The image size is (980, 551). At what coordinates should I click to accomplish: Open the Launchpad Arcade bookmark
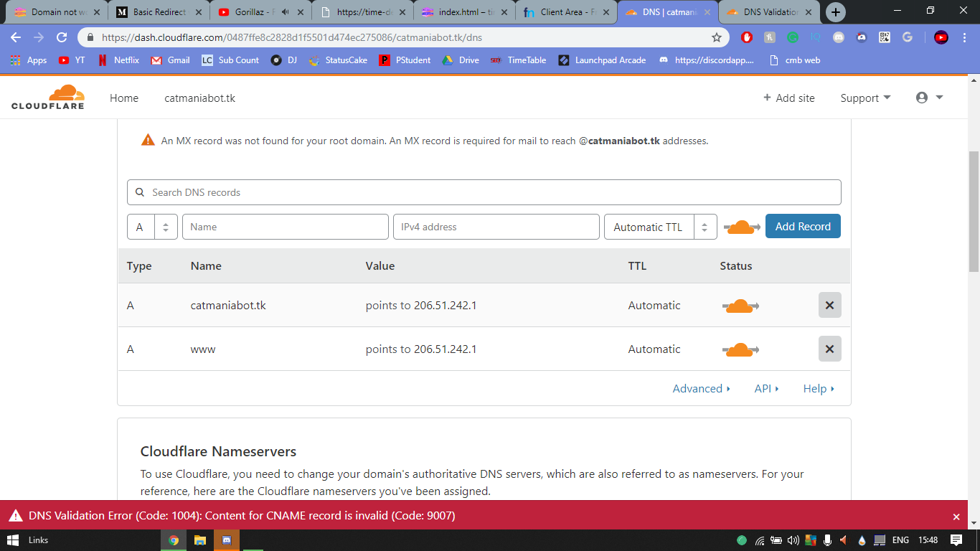(x=602, y=60)
